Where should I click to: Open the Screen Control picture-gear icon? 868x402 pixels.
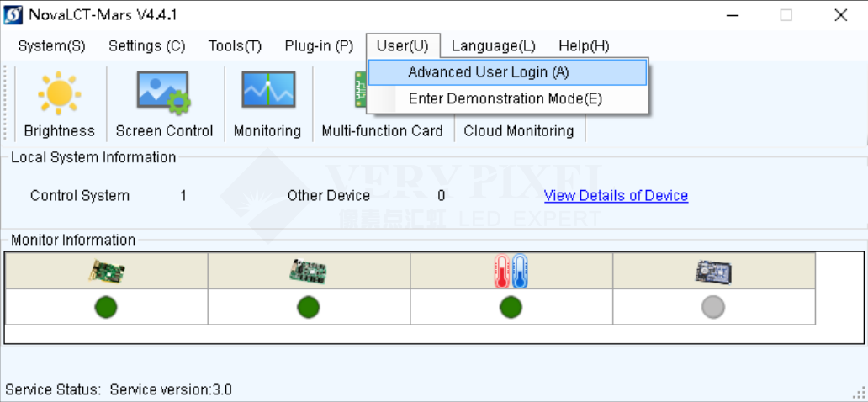[x=164, y=93]
